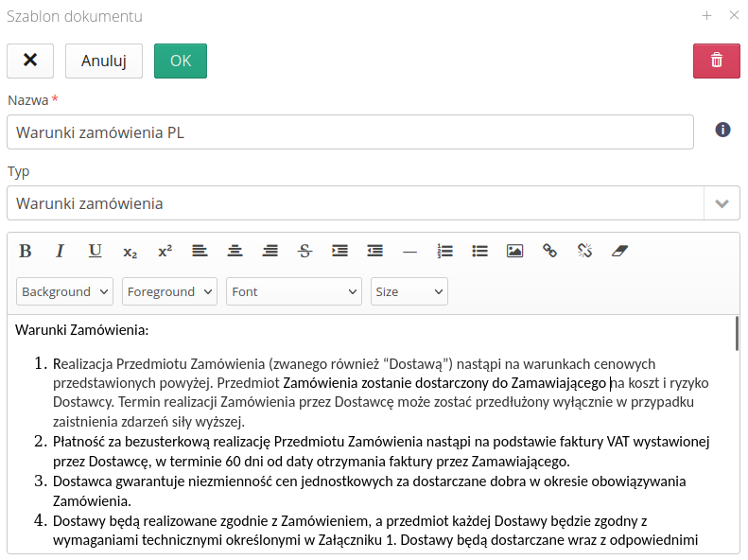Apply subscript formatting
748x560 pixels.
click(x=130, y=252)
